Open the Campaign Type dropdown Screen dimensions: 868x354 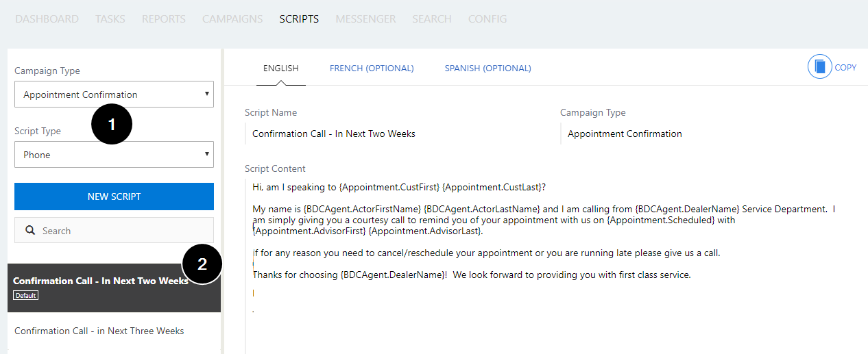114,94
